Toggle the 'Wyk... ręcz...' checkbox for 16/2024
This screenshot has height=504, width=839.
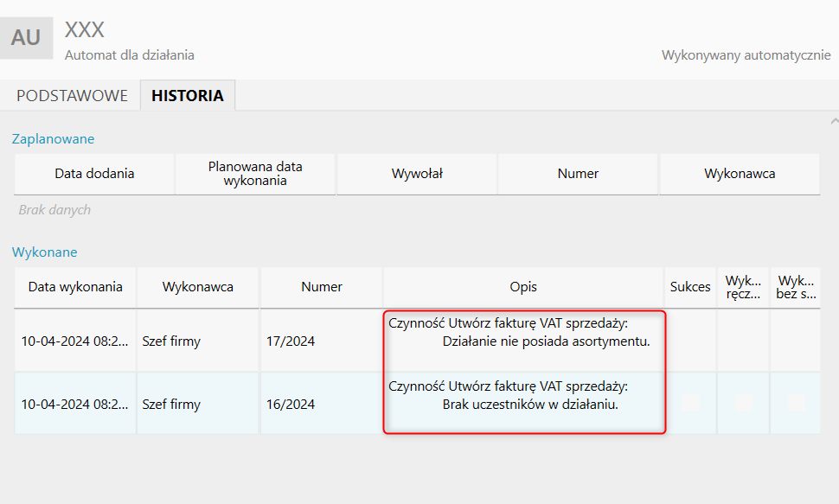click(743, 403)
